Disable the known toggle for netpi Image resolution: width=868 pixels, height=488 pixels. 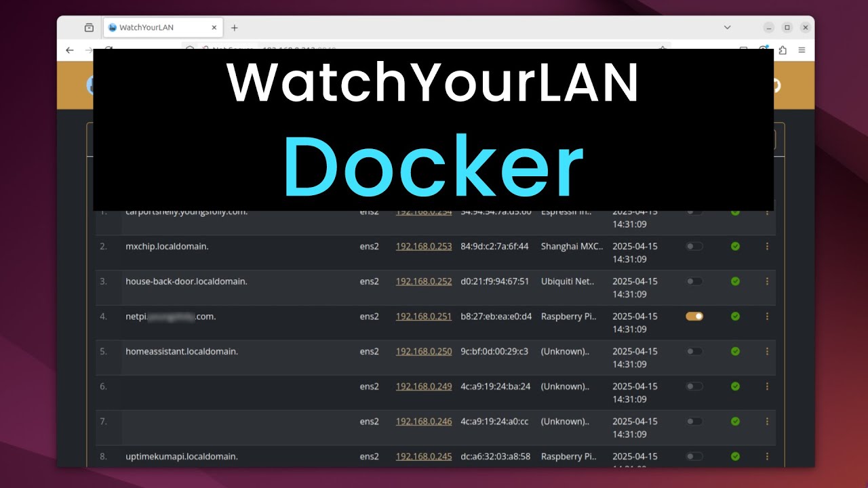click(x=694, y=316)
